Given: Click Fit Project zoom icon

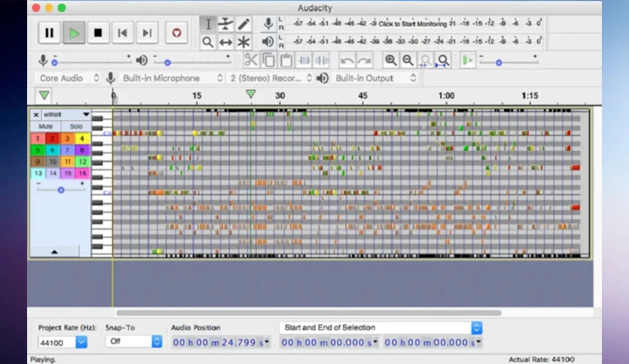Looking at the screenshot, I should tap(443, 60).
